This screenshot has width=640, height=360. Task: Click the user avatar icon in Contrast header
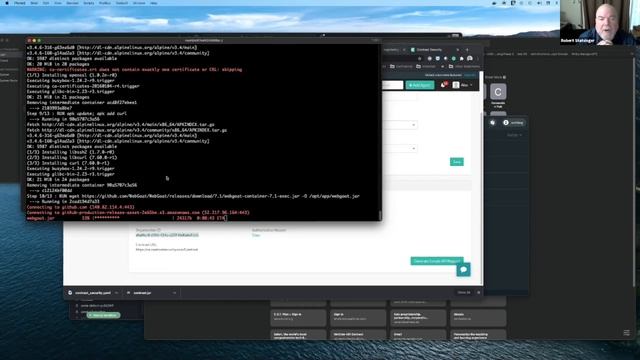click(x=456, y=85)
